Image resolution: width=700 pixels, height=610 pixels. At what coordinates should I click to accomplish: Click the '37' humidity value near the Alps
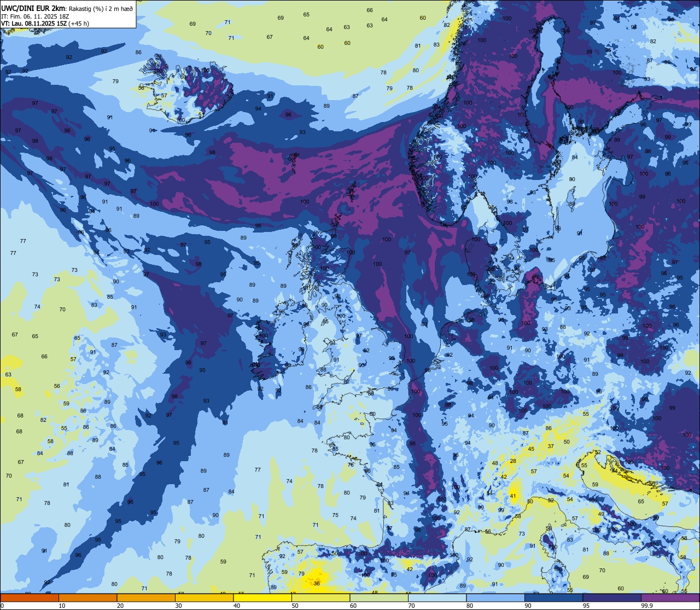(551, 446)
